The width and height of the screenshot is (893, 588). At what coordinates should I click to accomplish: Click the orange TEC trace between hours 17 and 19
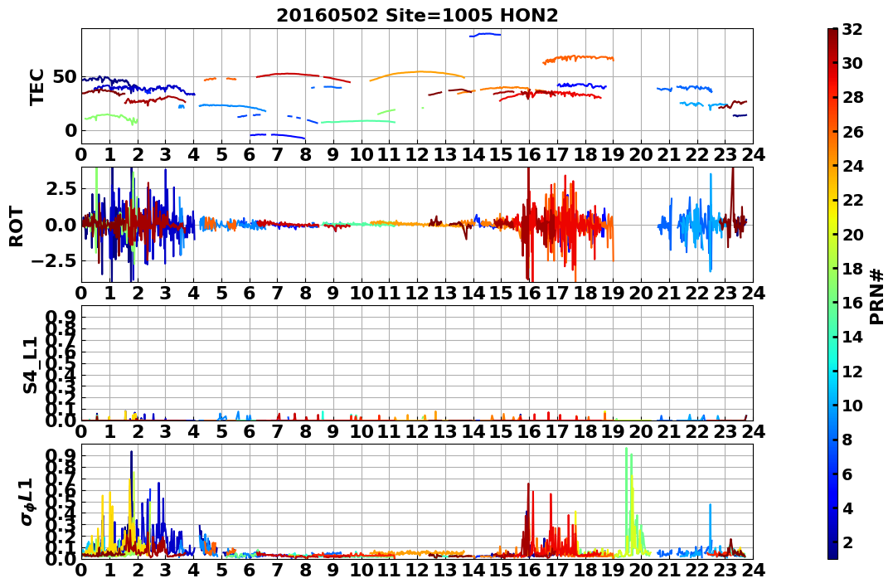(x=578, y=59)
